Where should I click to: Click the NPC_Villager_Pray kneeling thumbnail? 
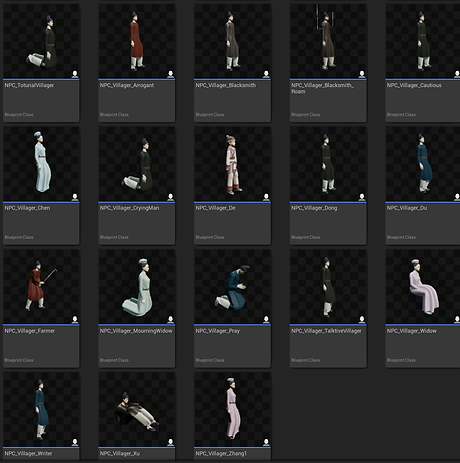(x=232, y=287)
